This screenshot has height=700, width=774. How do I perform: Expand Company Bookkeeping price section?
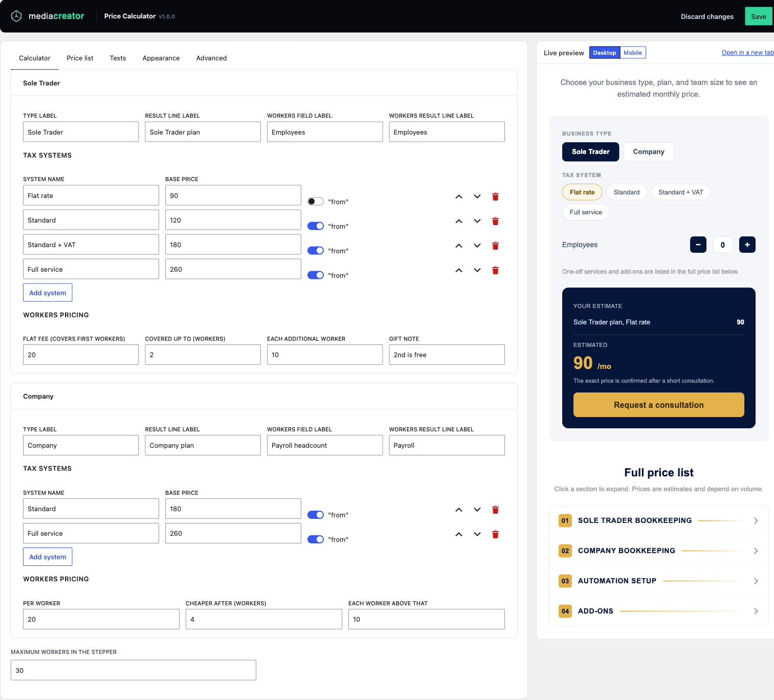[x=659, y=551]
